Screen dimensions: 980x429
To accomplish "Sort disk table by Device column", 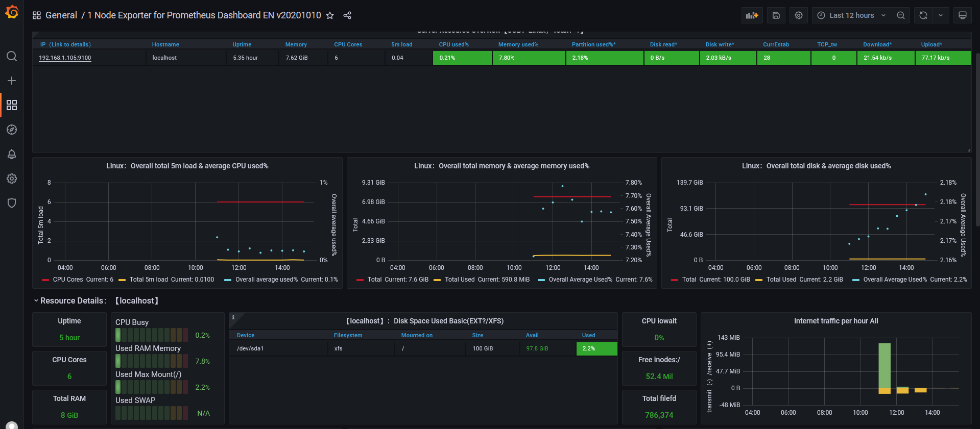I will click(x=246, y=335).
